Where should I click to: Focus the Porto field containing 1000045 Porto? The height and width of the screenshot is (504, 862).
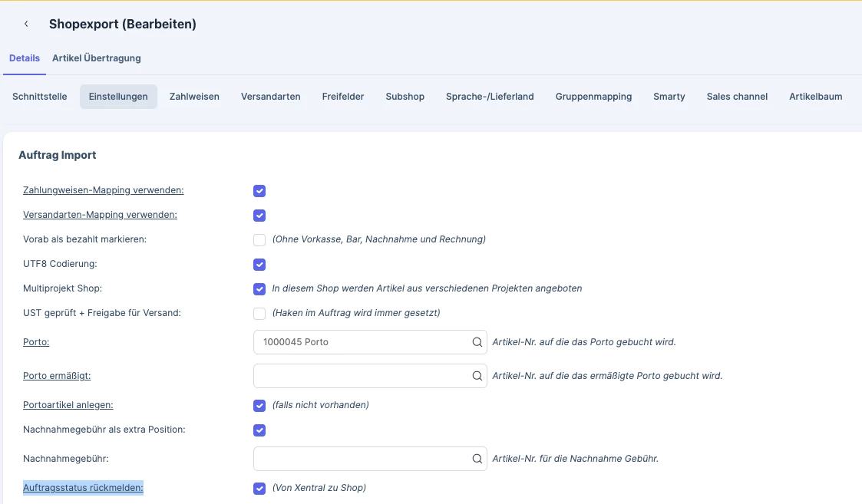pos(370,342)
